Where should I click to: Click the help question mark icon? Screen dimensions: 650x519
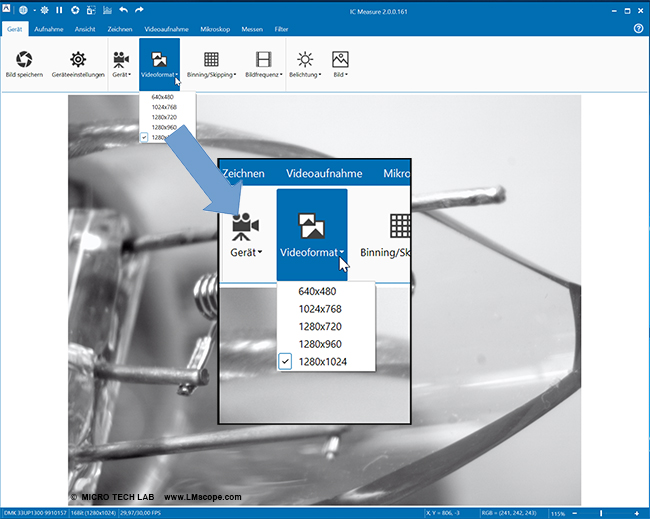click(x=638, y=29)
